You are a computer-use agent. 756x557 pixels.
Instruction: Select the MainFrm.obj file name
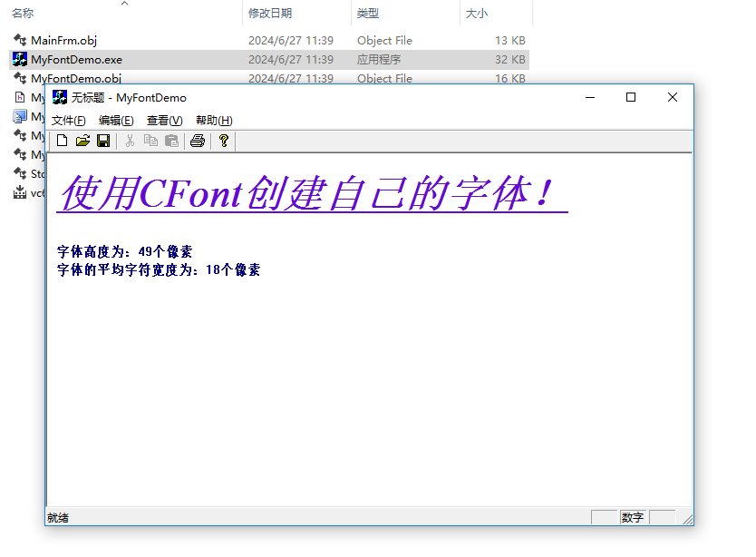point(63,41)
